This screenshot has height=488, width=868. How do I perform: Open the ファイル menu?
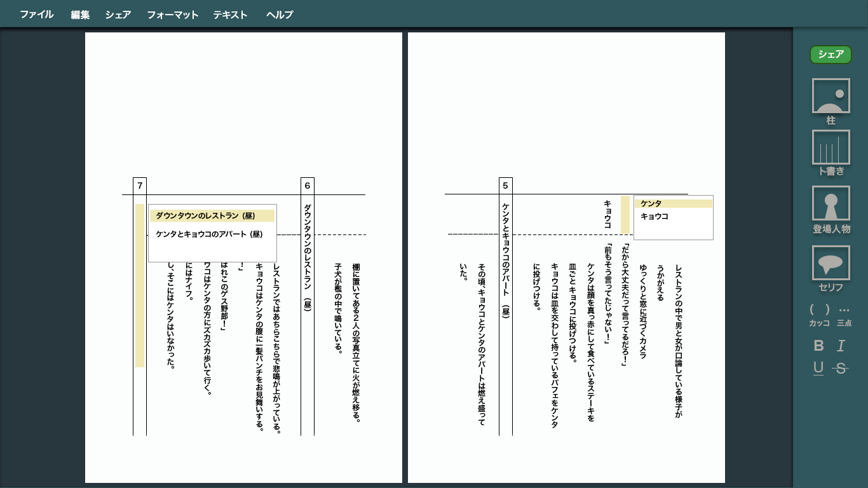pos(36,15)
